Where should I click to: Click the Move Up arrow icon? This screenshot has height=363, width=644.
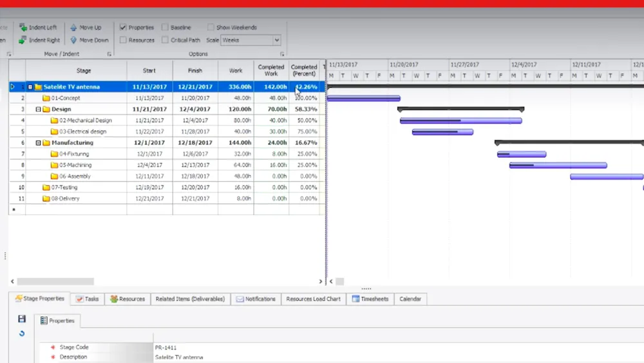[73, 28]
